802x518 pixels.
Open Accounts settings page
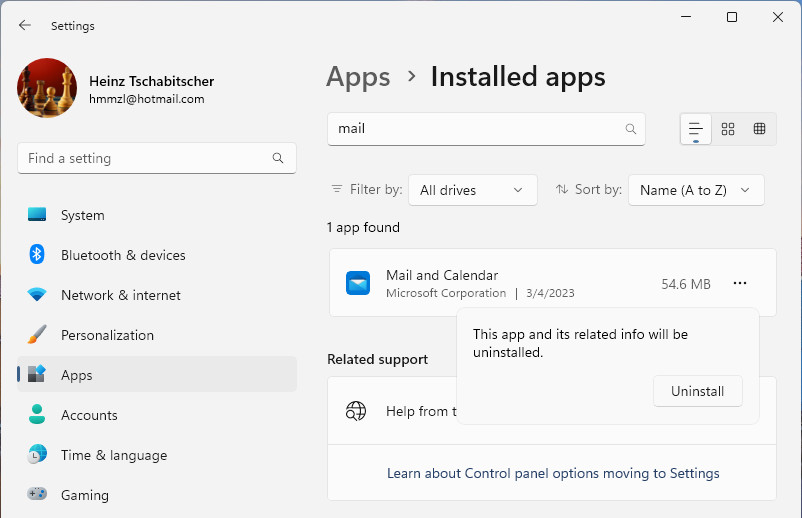point(157,415)
